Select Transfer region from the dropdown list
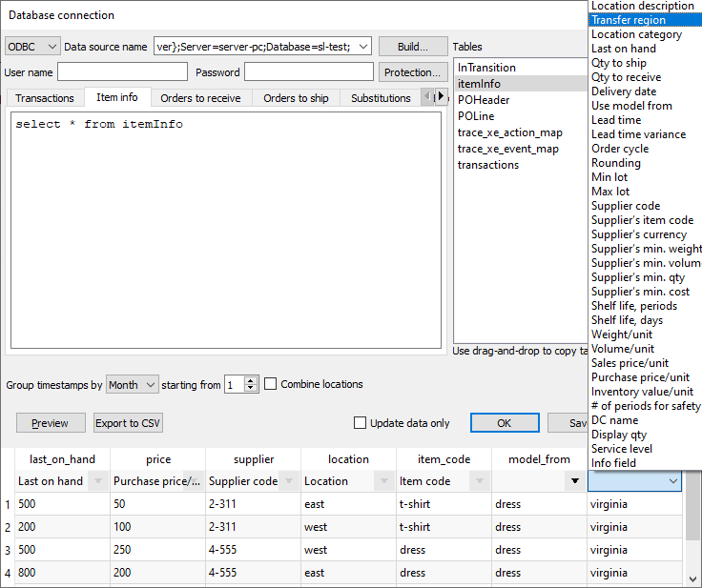702x588 pixels. [629, 20]
